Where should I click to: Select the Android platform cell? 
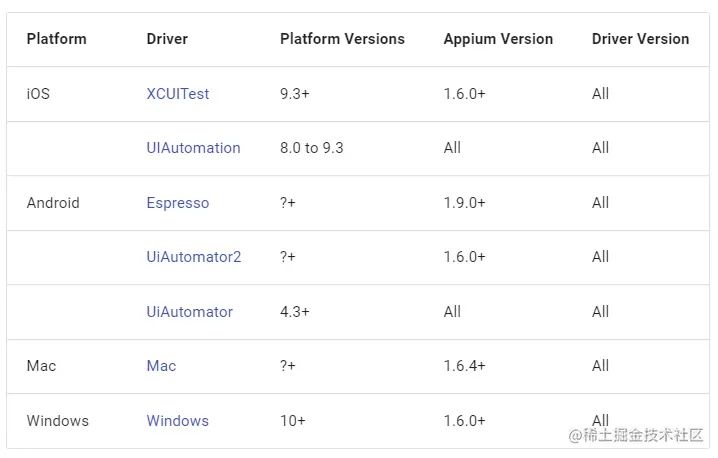click(53, 203)
